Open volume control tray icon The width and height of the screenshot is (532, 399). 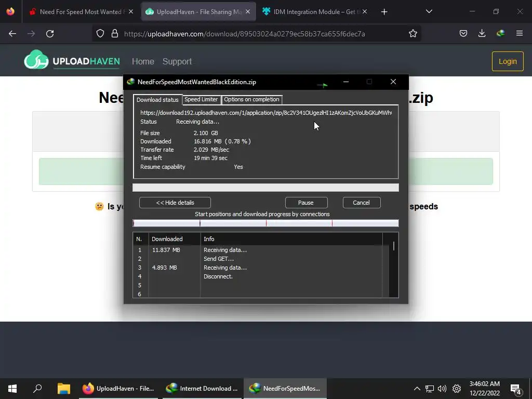[442, 389]
